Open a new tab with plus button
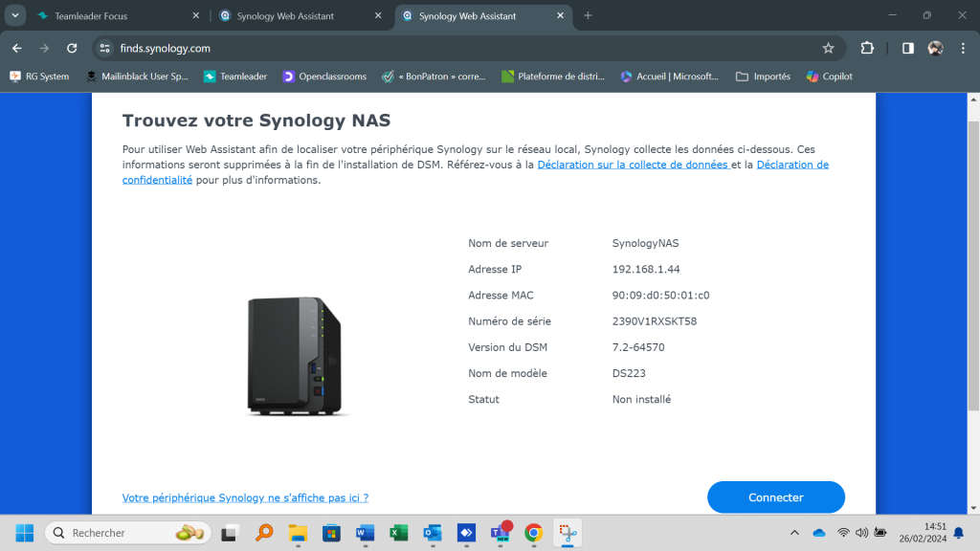 pyautogui.click(x=588, y=15)
